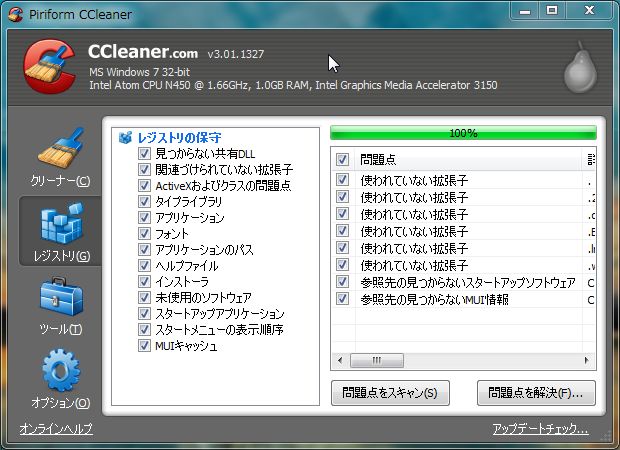
Task: Click the horizontal scrollbar thumb in results
Action: [x=377, y=360]
